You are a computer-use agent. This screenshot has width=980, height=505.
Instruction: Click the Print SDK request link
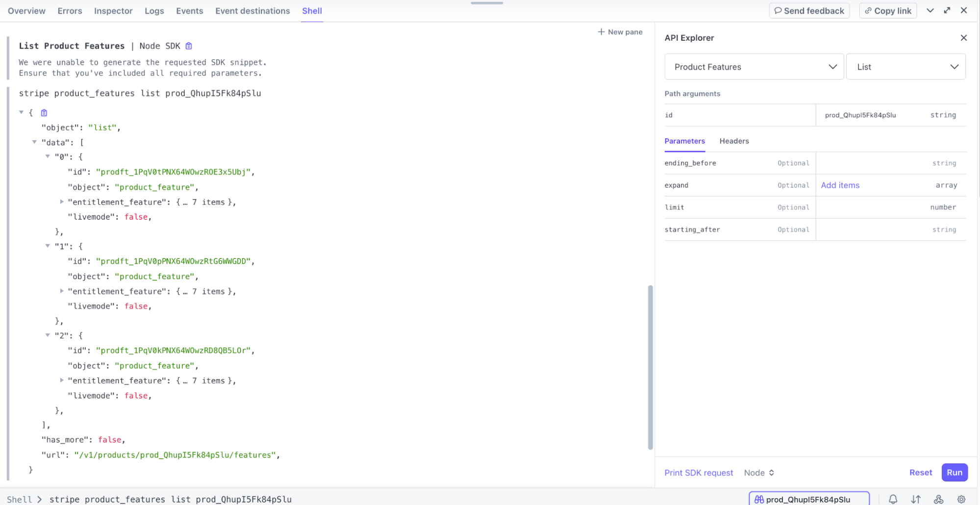(x=699, y=473)
